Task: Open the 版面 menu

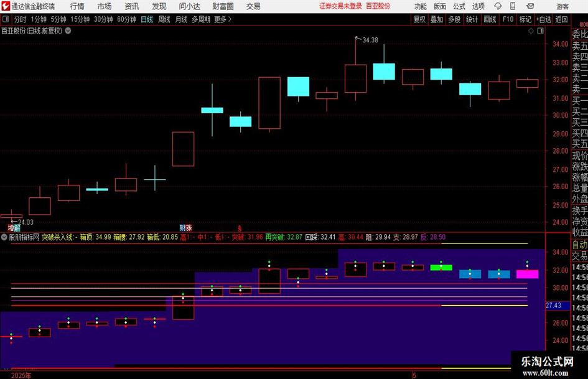Action: (x=440, y=6)
